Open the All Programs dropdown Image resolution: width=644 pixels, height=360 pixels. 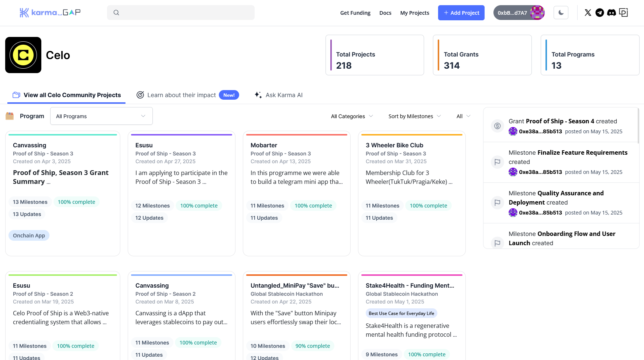click(x=101, y=116)
